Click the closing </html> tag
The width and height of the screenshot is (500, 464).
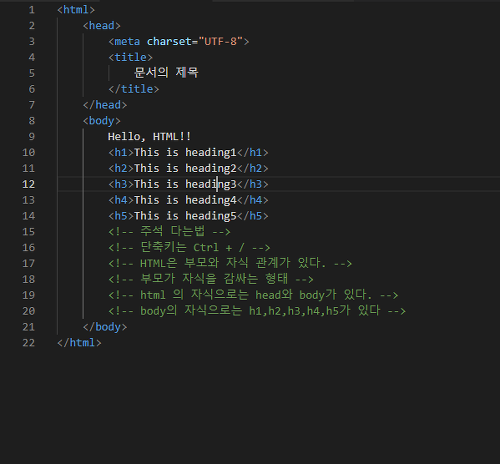pyautogui.click(x=79, y=343)
